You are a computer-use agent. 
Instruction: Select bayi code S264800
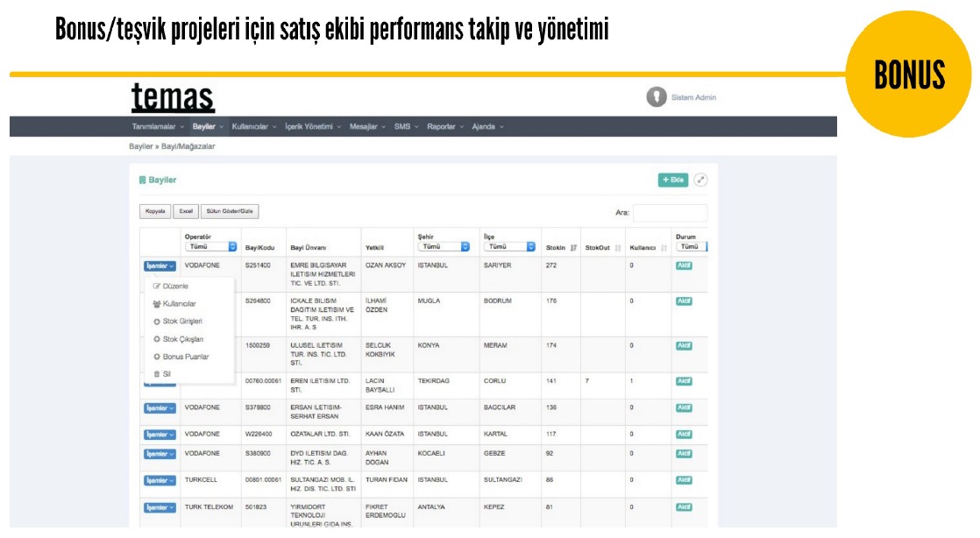click(x=258, y=301)
